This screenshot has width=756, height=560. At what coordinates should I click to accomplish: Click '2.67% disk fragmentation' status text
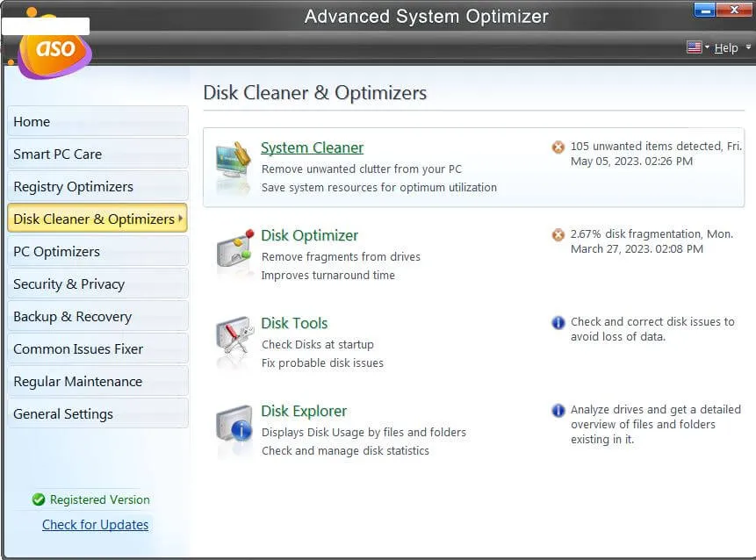click(x=652, y=241)
